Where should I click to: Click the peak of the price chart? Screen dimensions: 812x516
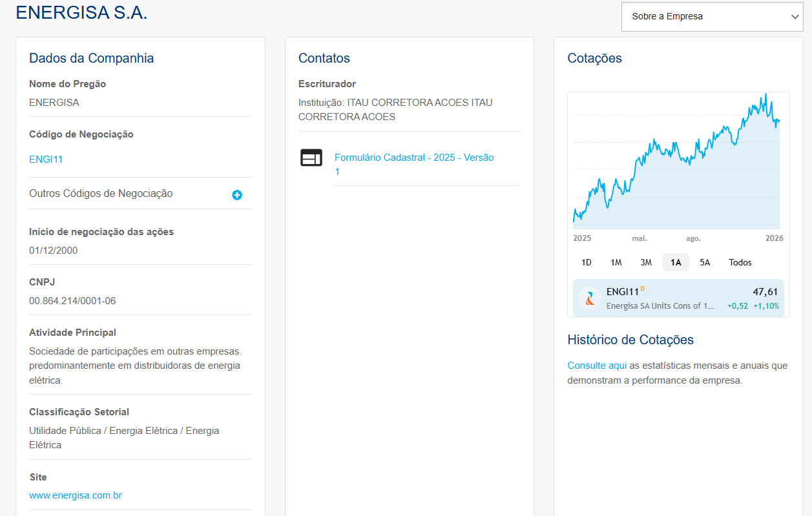(765, 95)
